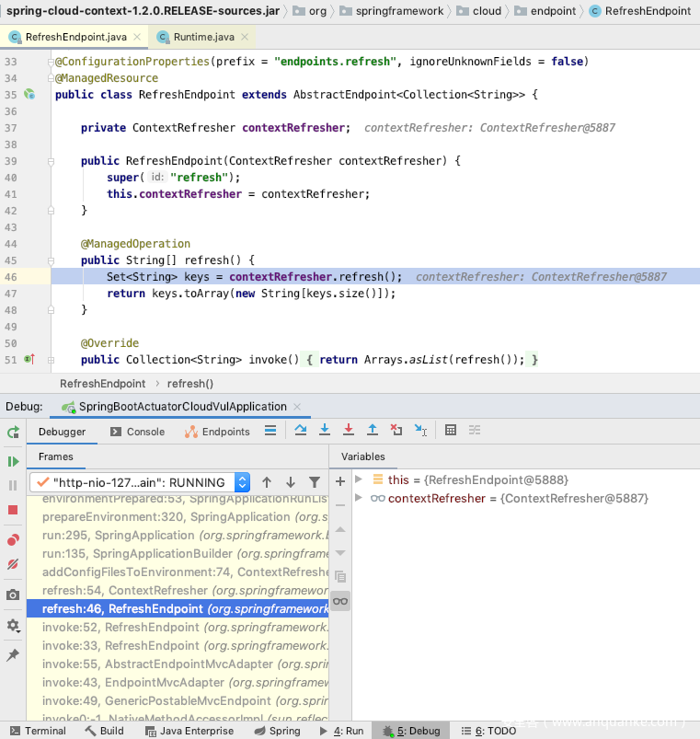Viewport: 700px width, 739px height.
Task: Close the RefreshEndpoint.java tab
Action: (137, 37)
